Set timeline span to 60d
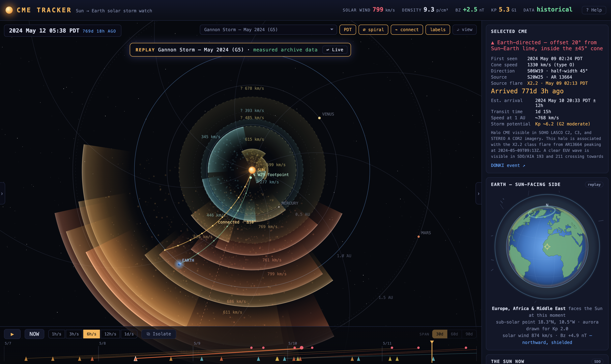611x364 pixels. pyautogui.click(x=454, y=334)
